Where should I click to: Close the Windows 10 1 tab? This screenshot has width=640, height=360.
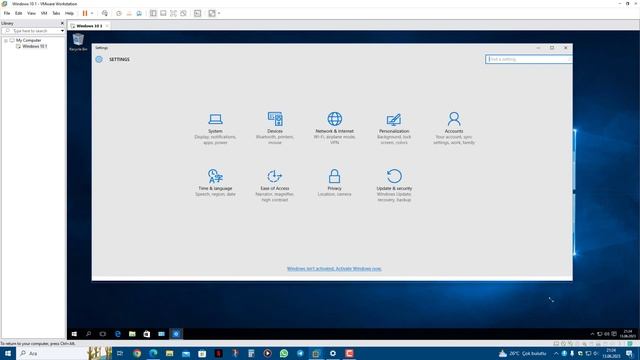[x=107, y=26]
